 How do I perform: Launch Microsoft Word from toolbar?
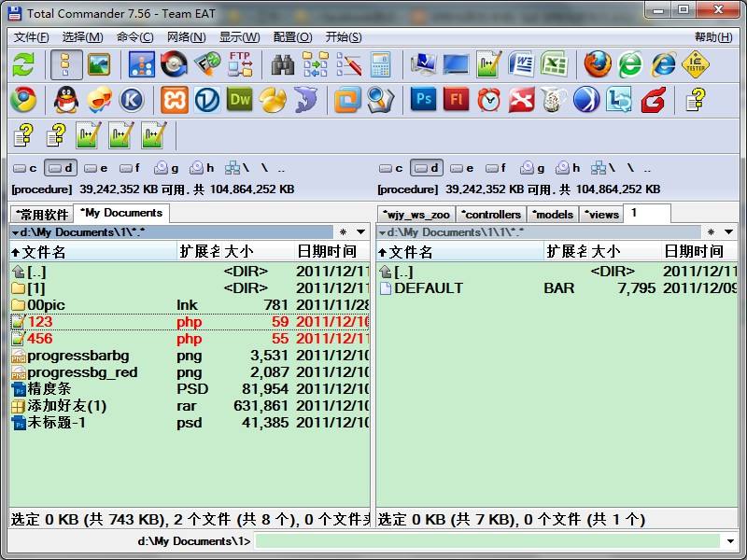pyautogui.click(x=521, y=63)
